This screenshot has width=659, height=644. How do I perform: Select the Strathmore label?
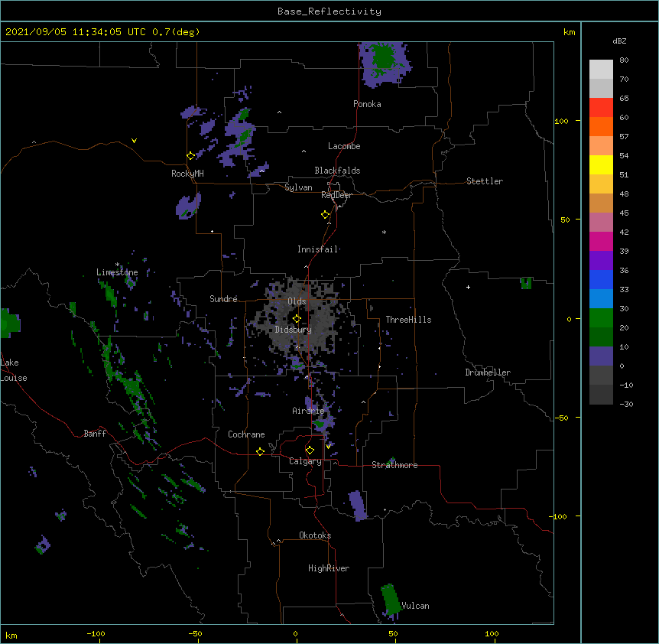tap(394, 465)
